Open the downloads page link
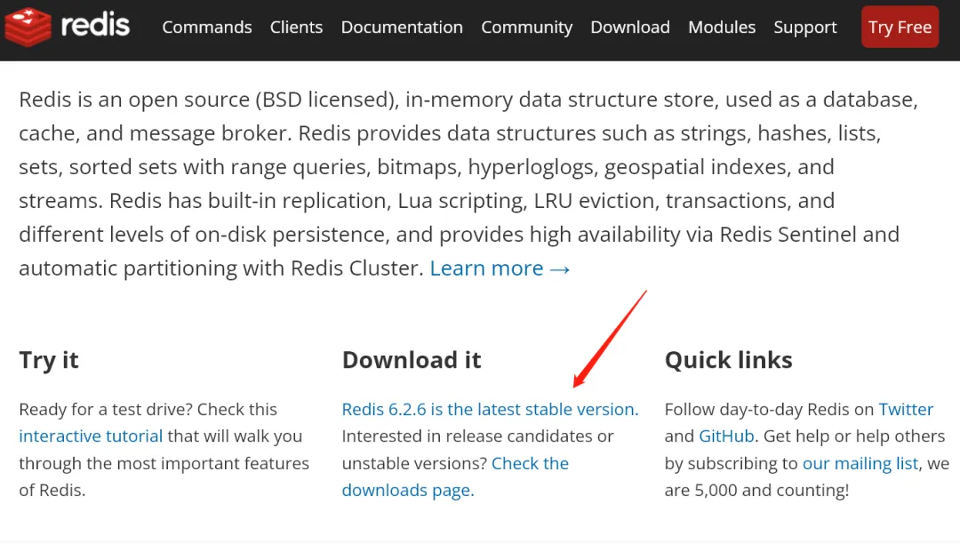Screen dimensions: 960x560 (407, 491)
